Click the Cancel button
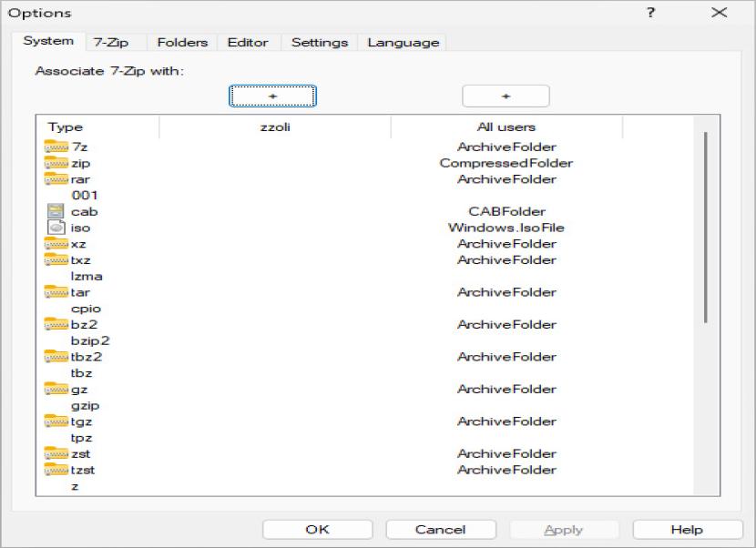Viewport: 756px width, 548px height. (440, 530)
